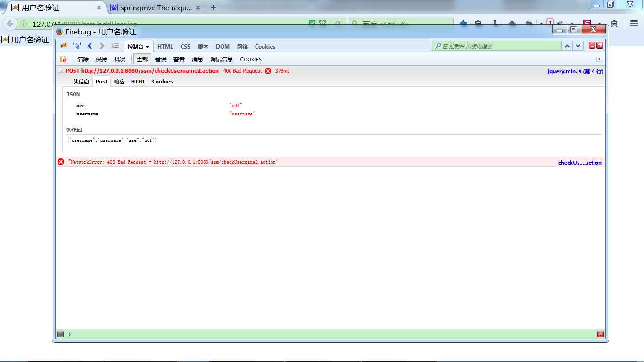The image size is (644, 362).
Task: Click the Firebug bug logo icon
Action: (x=64, y=46)
